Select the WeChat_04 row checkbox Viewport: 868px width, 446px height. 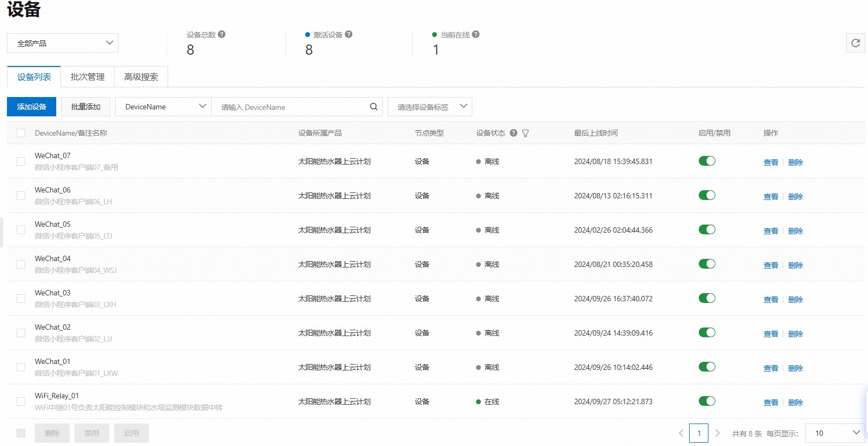21,264
